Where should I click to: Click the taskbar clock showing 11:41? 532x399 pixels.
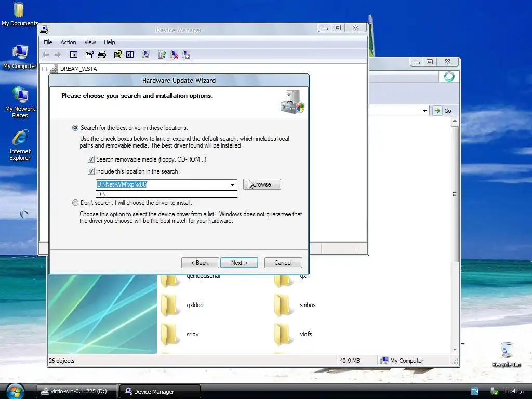[513, 392]
